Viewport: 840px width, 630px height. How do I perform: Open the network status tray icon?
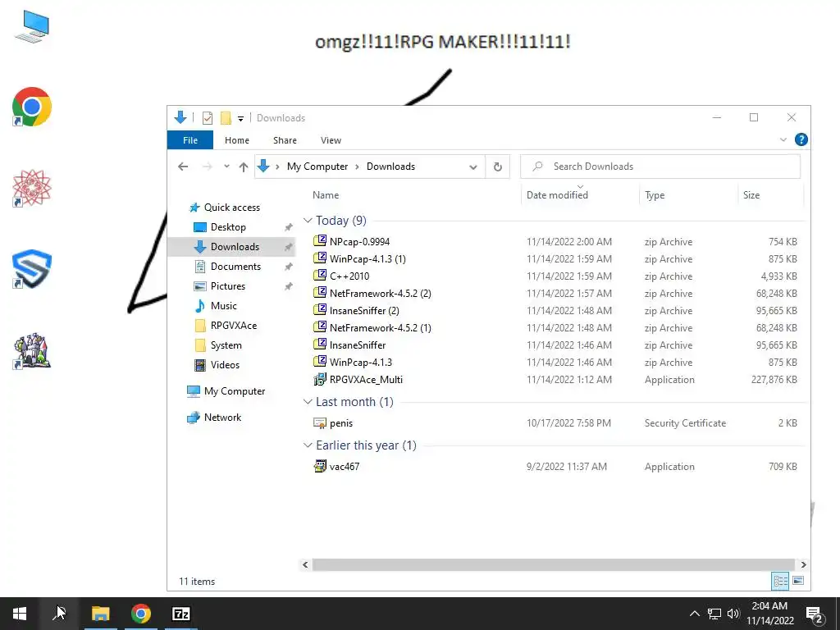[x=714, y=614]
